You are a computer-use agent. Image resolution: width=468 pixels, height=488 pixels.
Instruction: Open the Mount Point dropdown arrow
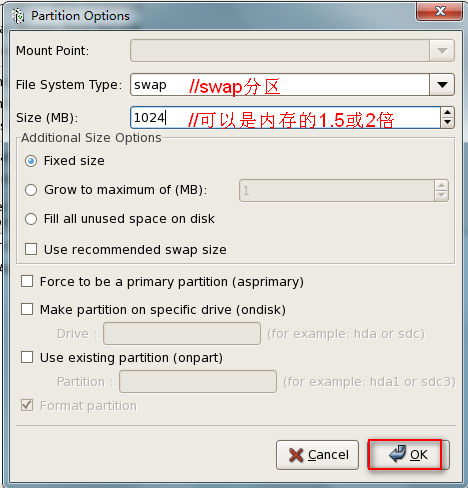tap(442, 51)
